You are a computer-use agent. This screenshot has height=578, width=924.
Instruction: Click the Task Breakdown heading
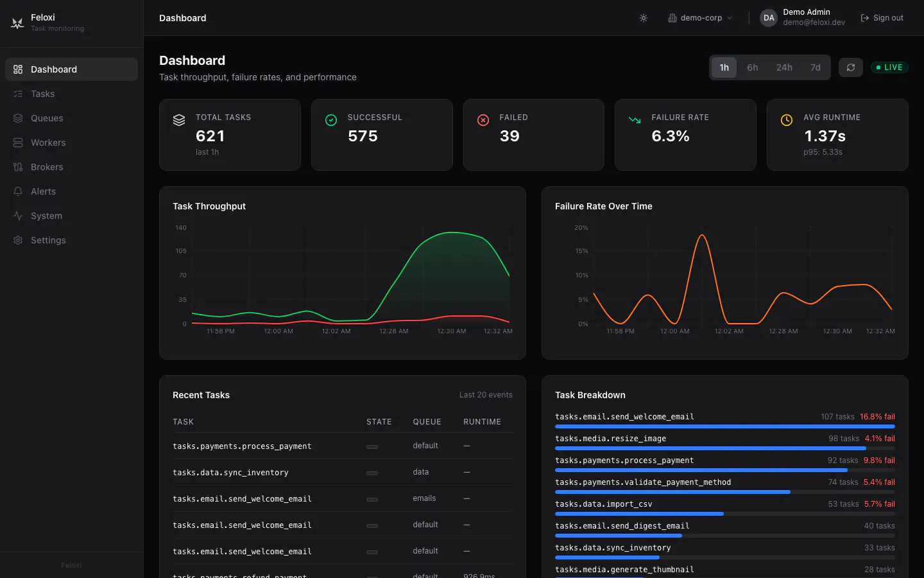point(590,395)
